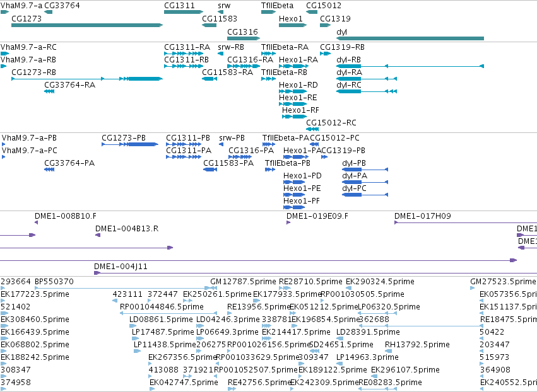This screenshot has width=537, height=392.
Task: Click the Hexo1-RF transcript label
Action: (300, 110)
